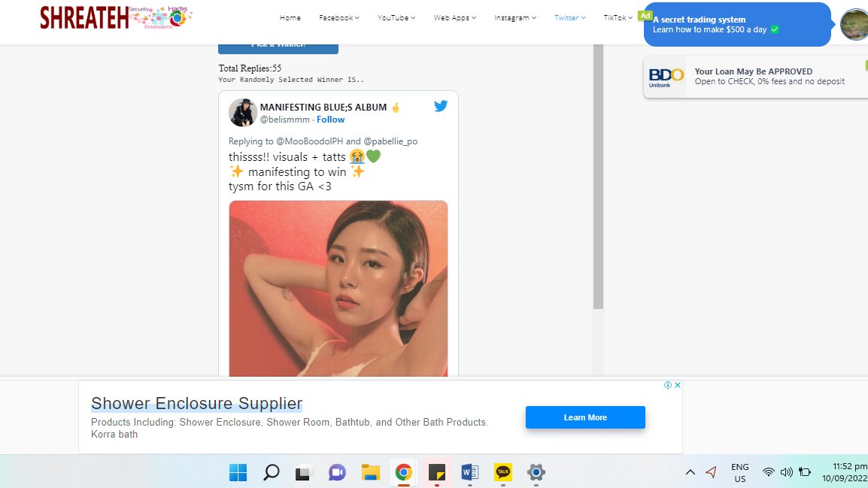The width and height of the screenshot is (868, 488).
Task: Close the Shower Enclosure ad
Action: click(678, 385)
